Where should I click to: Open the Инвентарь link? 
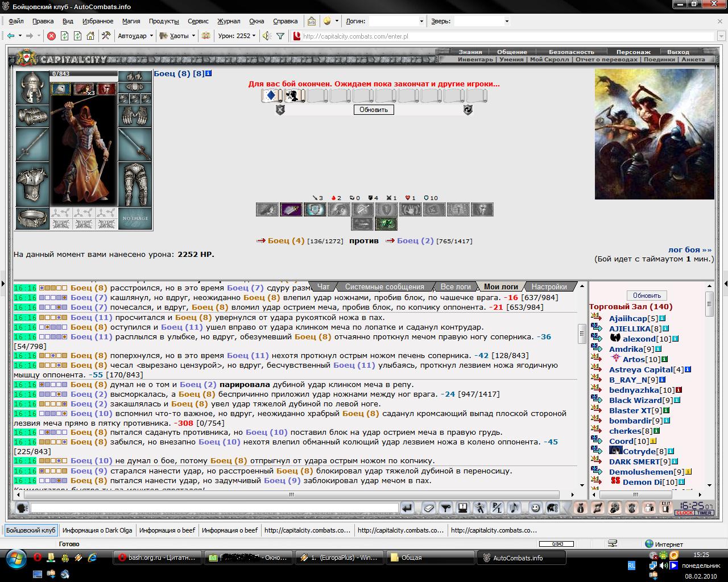tap(475, 59)
